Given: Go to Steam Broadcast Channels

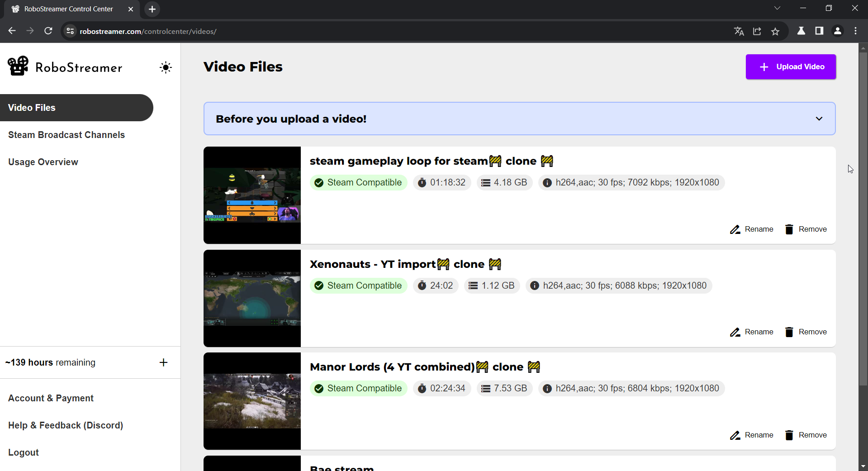Looking at the screenshot, I should point(66,135).
